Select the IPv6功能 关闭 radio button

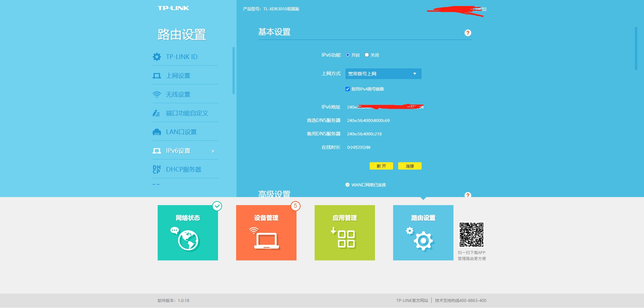(x=367, y=55)
